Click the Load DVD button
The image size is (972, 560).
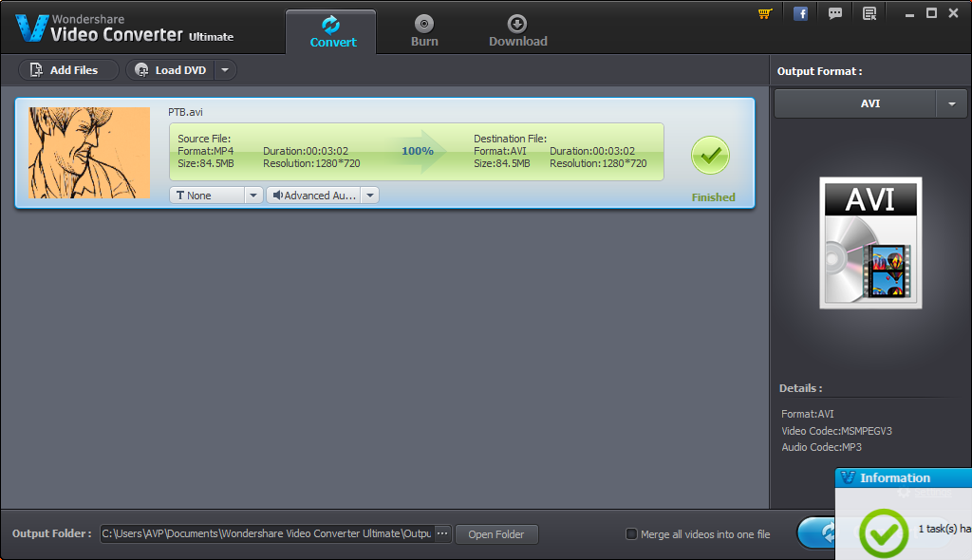click(x=171, y=70)
